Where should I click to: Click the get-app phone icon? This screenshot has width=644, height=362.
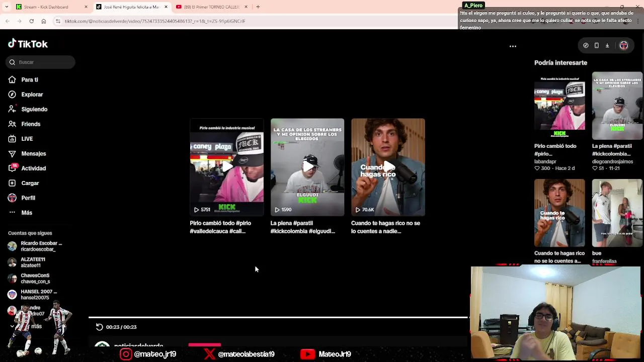pyautogui.click(x=597, y=45)
